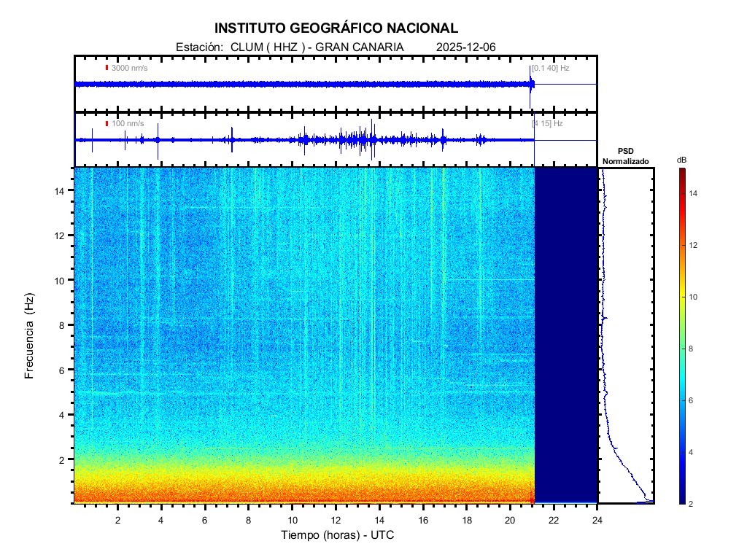Click the station label CLUM ( HHZ )
This screenshot has width=747, height=560.
pos(268,47)
